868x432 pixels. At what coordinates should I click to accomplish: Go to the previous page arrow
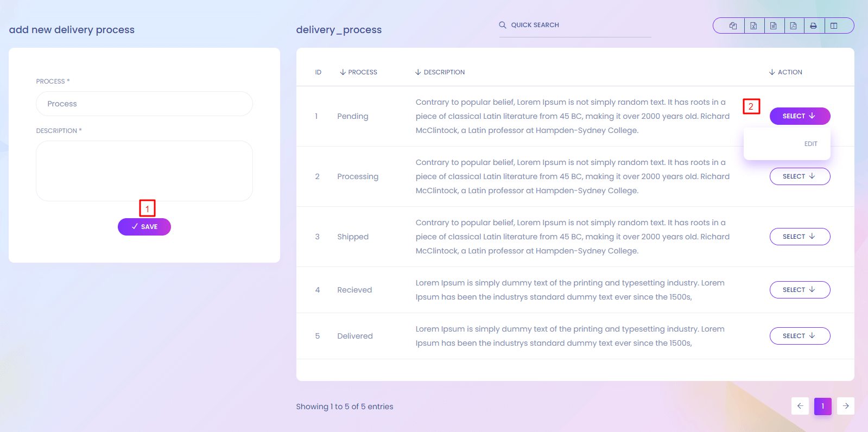click(800, 406)
